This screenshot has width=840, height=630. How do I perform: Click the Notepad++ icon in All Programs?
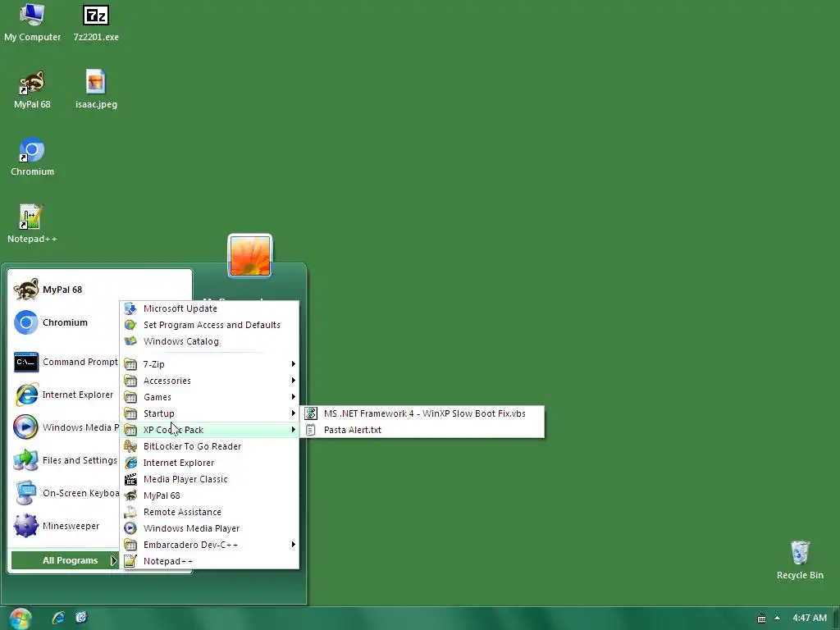[x=130, y=561]
